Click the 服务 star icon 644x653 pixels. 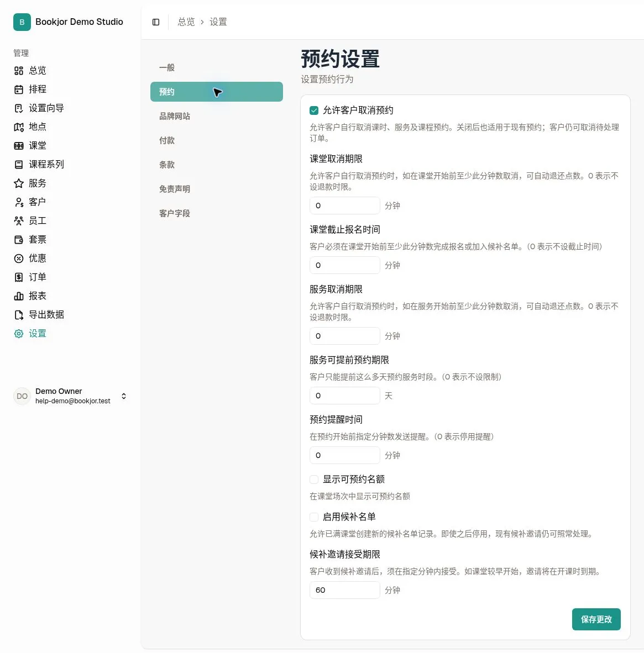click(19, 183)
